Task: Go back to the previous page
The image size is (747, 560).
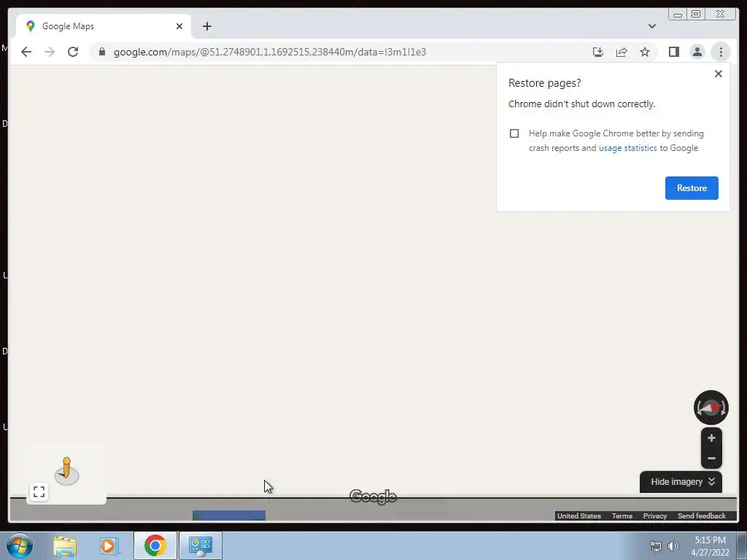Action: [x=26, y=52]
